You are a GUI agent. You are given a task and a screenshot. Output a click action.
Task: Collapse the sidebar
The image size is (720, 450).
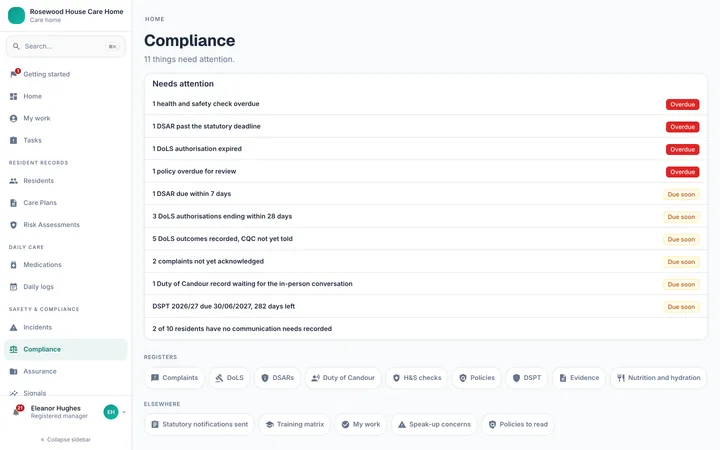click(x=66, y=439)
